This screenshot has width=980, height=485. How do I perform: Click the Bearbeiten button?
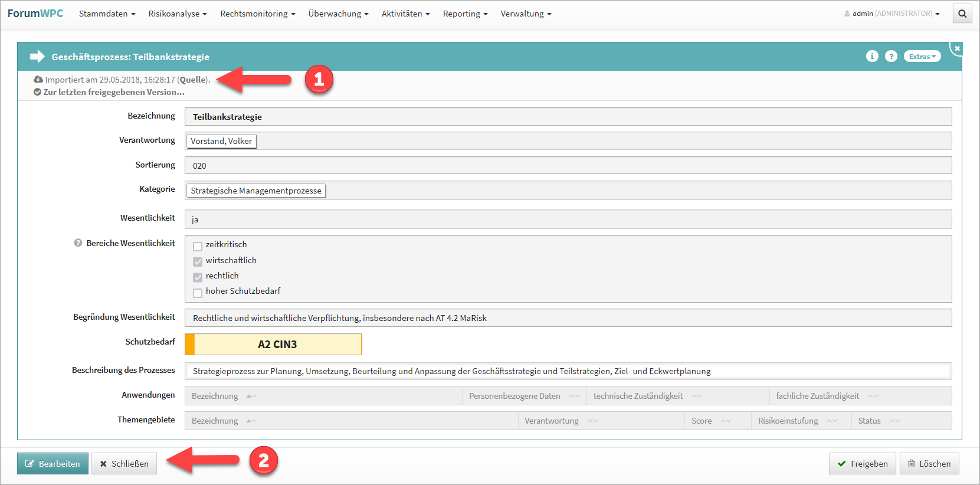click(x=53, y=464)
